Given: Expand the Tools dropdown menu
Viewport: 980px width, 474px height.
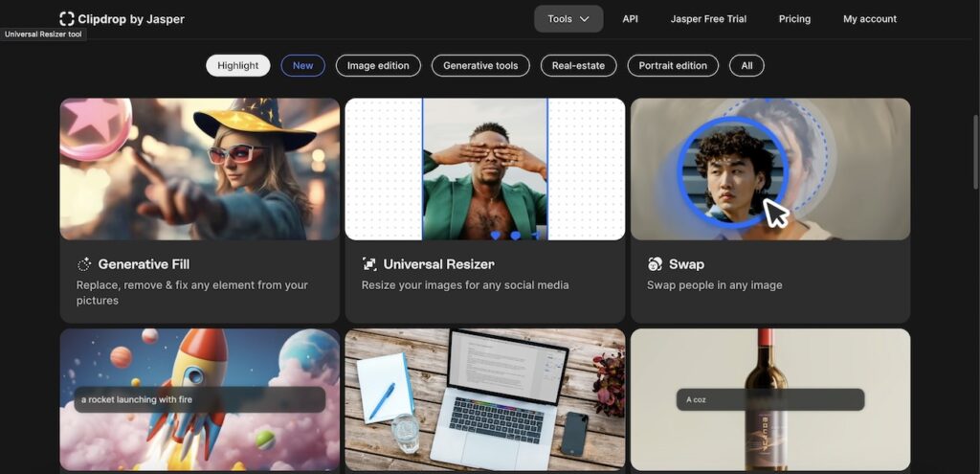Looking at the screenshot, I should coord(568,18).
